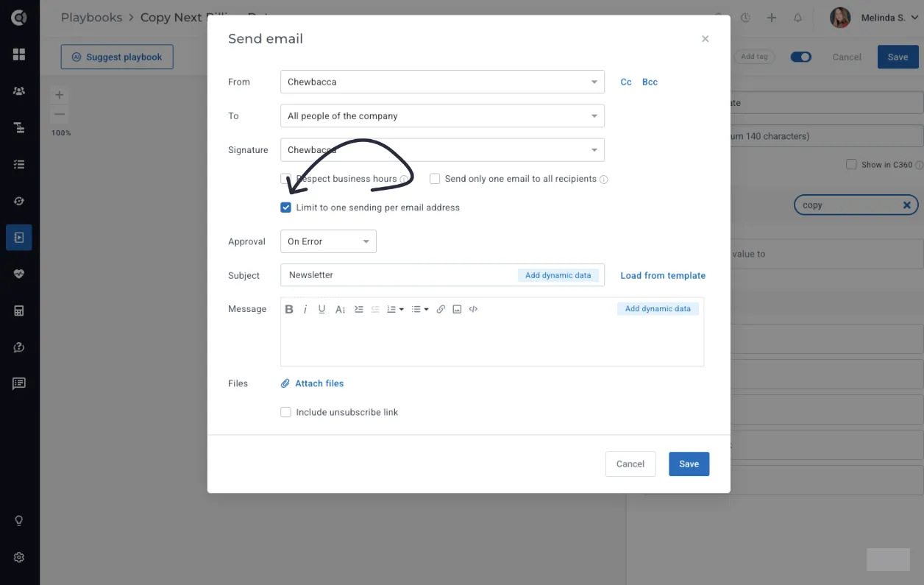924x585 pixels.
Task: Tick the Show in C360 checkbox
Action: (851, 165)
